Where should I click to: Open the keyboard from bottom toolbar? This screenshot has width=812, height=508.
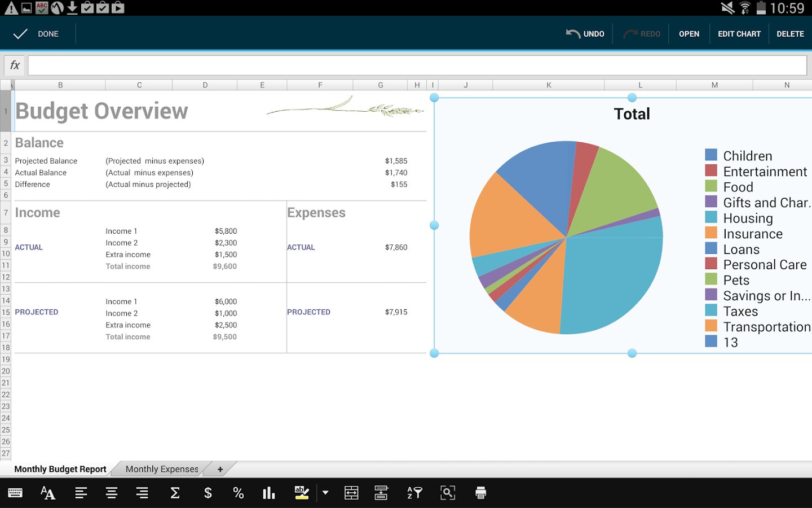tap(15, 493)
